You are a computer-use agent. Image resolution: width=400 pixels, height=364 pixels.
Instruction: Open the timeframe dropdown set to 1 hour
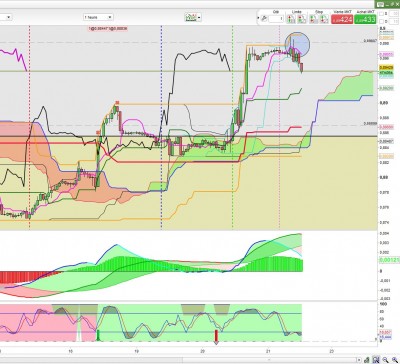click(98, 17)
